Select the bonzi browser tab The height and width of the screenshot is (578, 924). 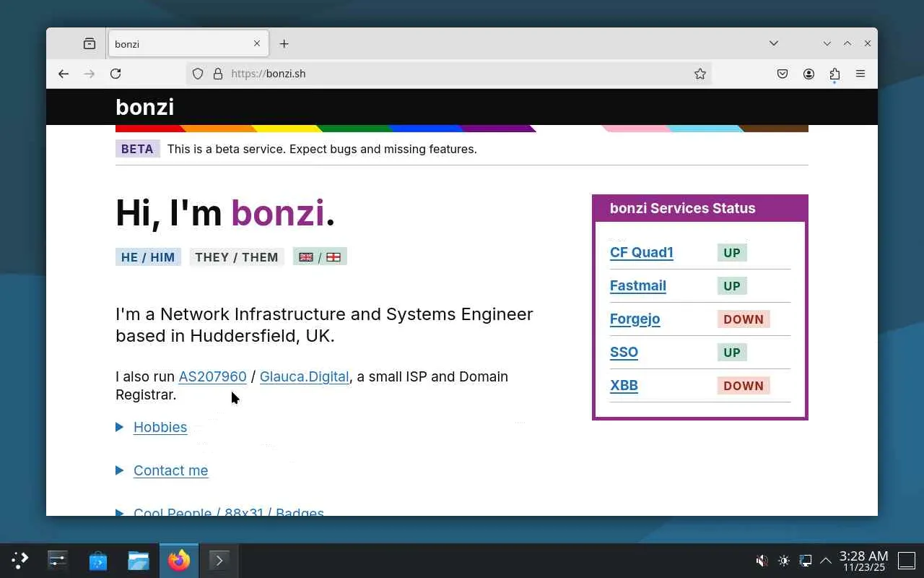(188, 44)
